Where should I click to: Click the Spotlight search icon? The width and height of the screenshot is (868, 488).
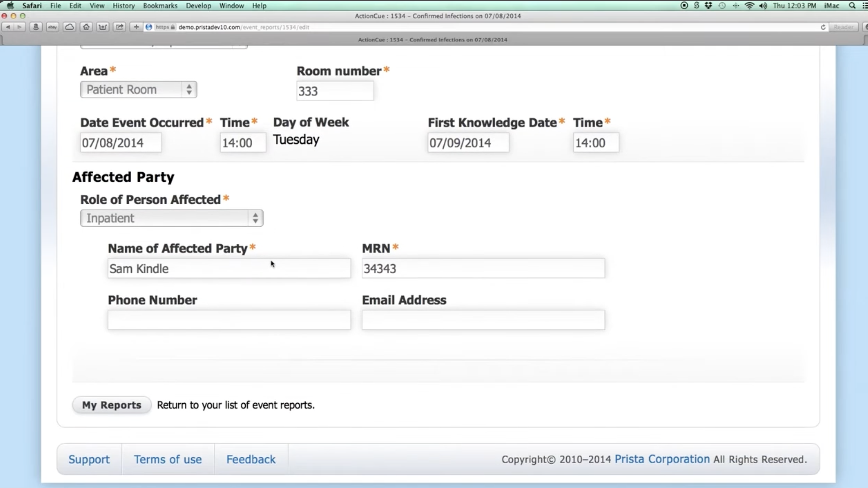(x=852, y=5)
